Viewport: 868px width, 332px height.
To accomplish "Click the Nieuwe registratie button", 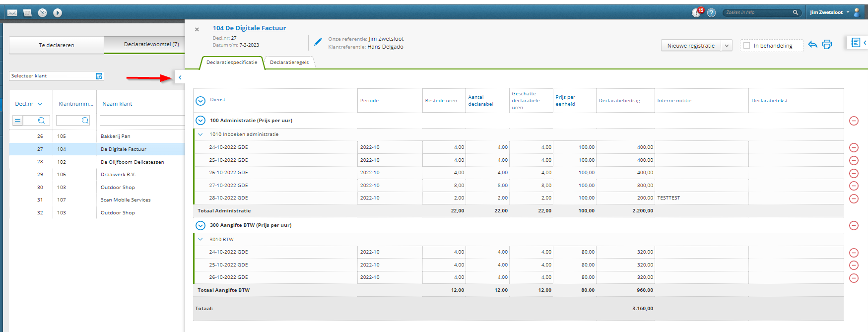I will click(x=691, y=46).
